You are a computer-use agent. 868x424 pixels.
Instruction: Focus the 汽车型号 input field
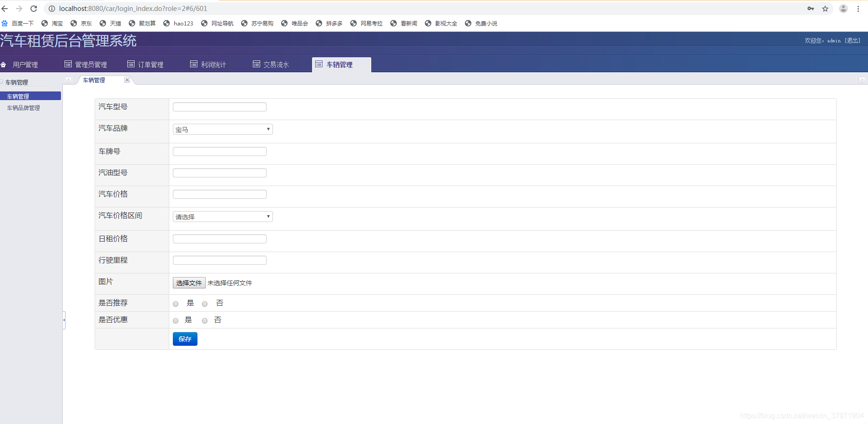[220, 107]
